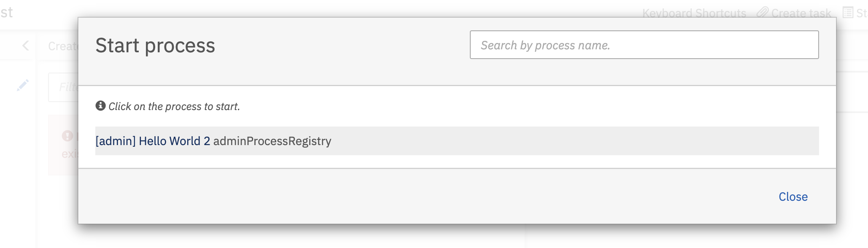The width and height of the screenshot is (868, 248).
Task: Click the partially hidden Filter input
Action: click(64, 87)
